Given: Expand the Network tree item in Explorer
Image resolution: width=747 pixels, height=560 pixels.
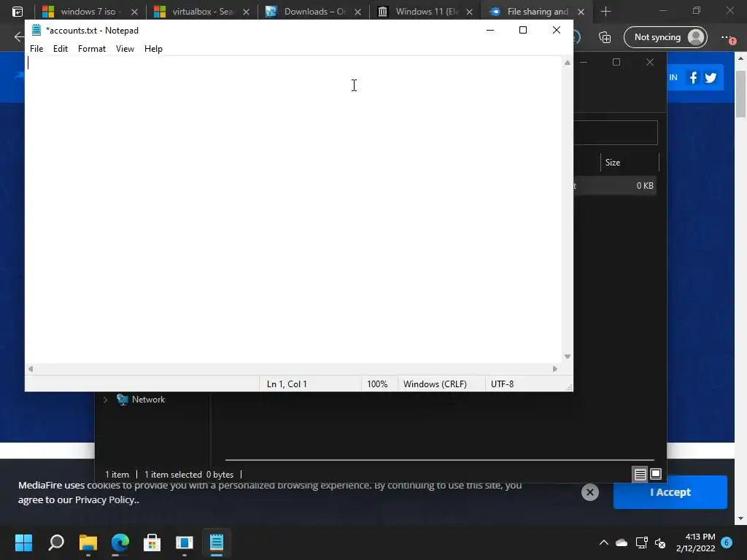Looking at the screenshot, I should pyautogui.click(x=105, y=400).
